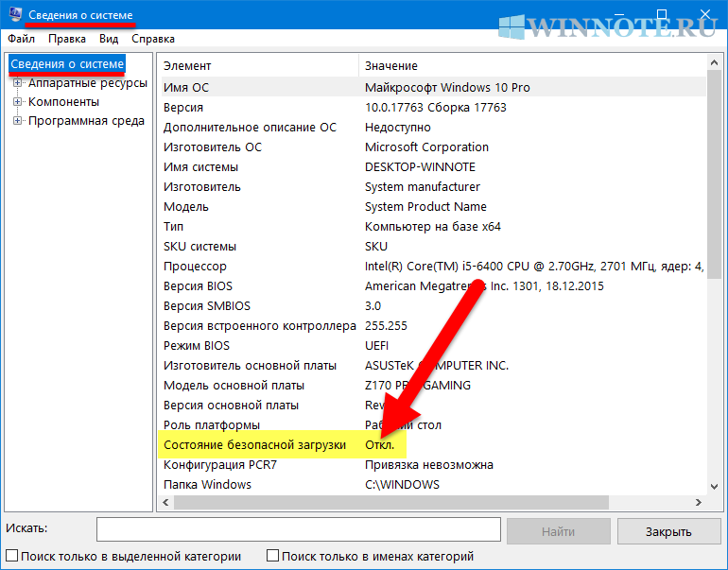728x570 pixels.
Task: Select the Версия row label
Action: tap(183, 108)
